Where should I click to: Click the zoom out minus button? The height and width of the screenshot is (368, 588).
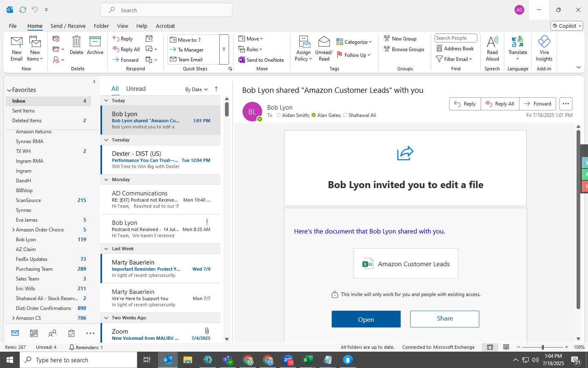point(519,347)
